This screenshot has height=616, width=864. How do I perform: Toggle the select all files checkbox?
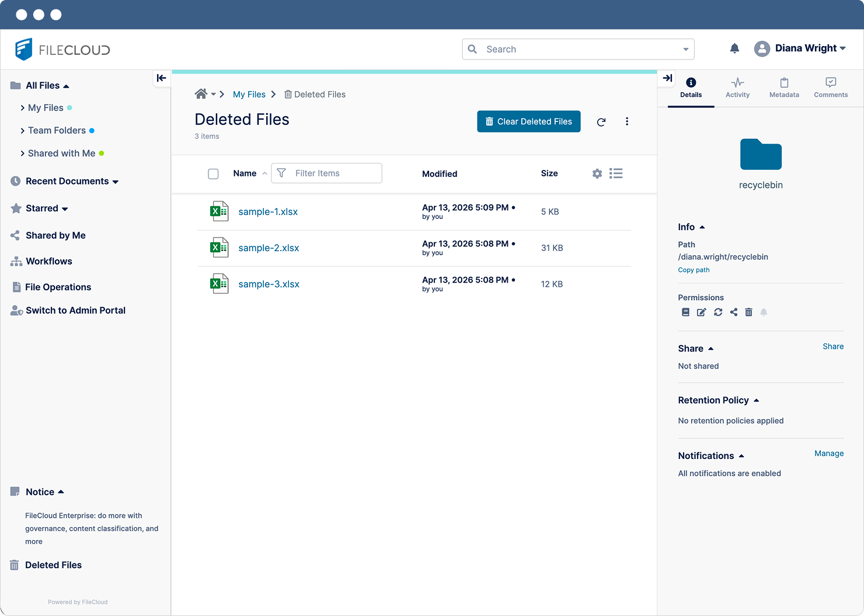tap(213, 174)
